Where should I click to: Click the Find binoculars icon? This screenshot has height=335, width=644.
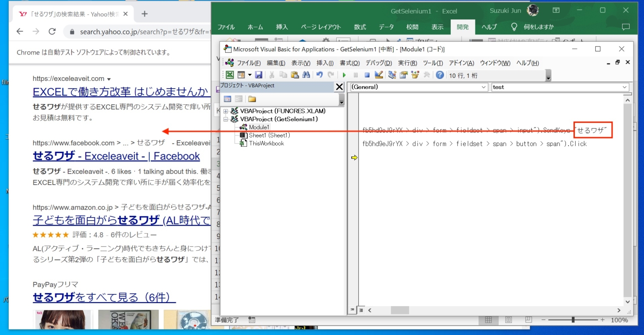coord(306,75)
